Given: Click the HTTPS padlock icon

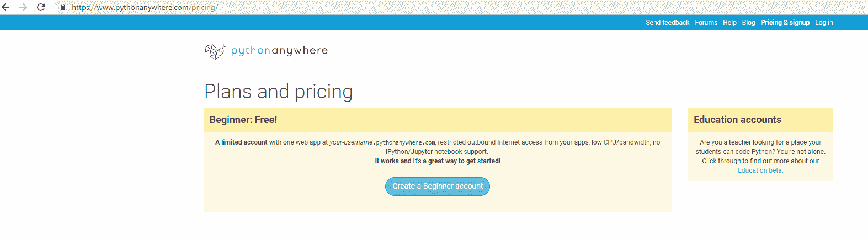Looking at the screenshot, I should coord(63,7).
